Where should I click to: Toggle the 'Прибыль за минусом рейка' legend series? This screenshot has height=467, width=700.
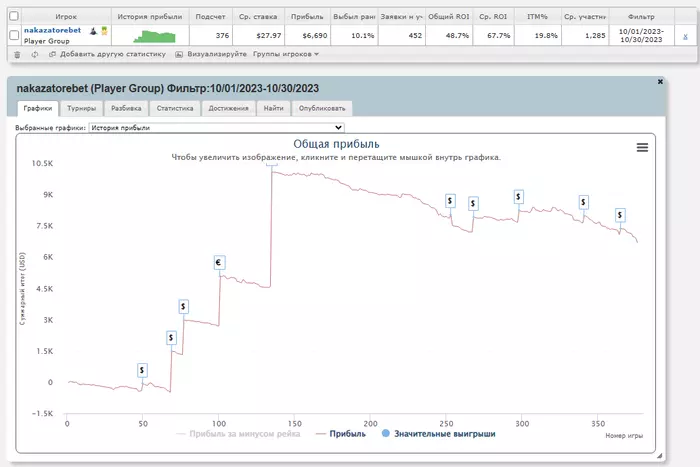[238, 434]
